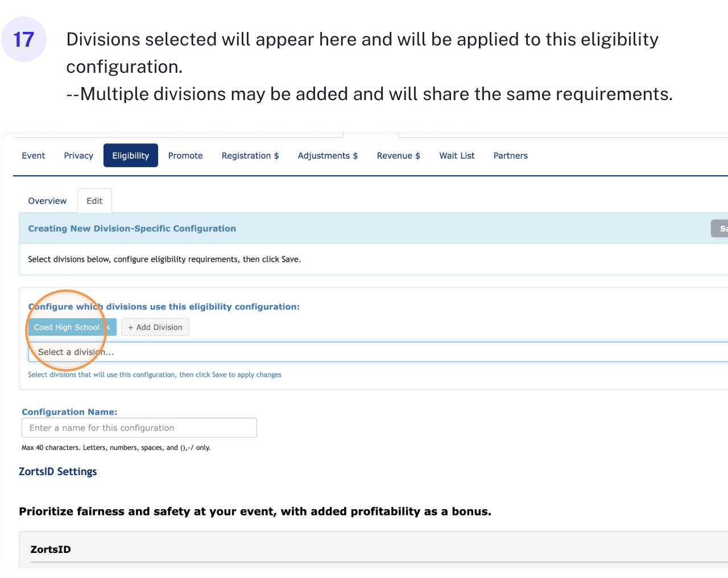Switch to the Event tab
The image size is (728, 578).
coord(34,156)
